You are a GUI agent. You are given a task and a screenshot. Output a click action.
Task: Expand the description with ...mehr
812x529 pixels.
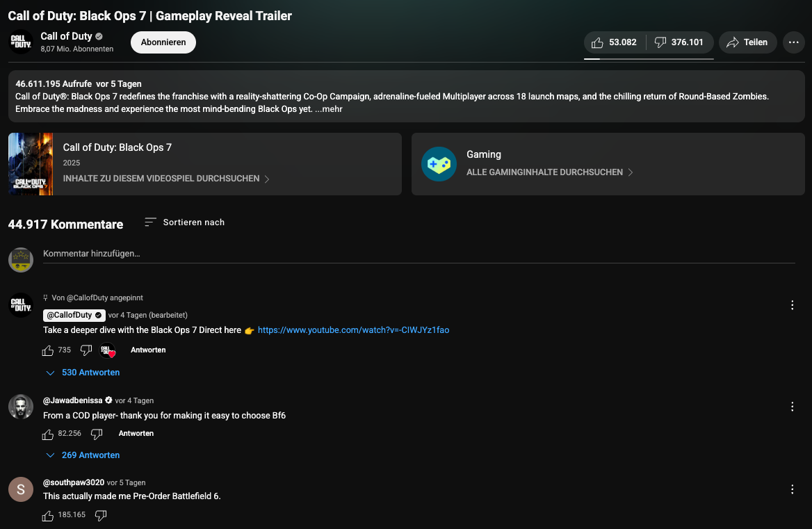(329, 109)
